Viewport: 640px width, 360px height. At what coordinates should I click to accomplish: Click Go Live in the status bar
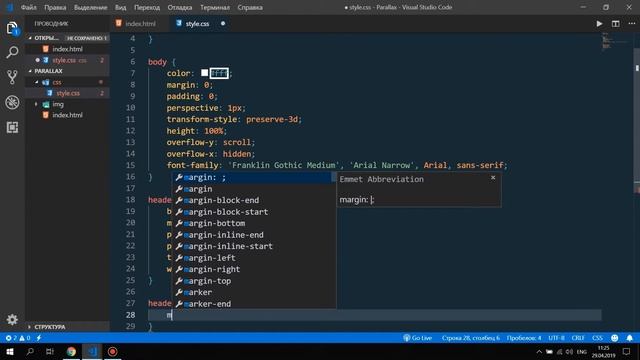coord(418,338)
